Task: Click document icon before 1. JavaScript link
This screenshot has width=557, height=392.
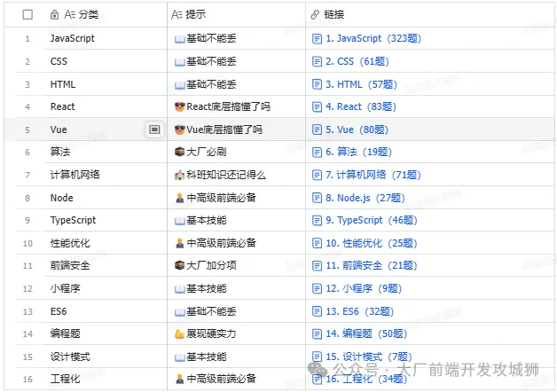Action: pyautogui.click(x=317, y=38)
